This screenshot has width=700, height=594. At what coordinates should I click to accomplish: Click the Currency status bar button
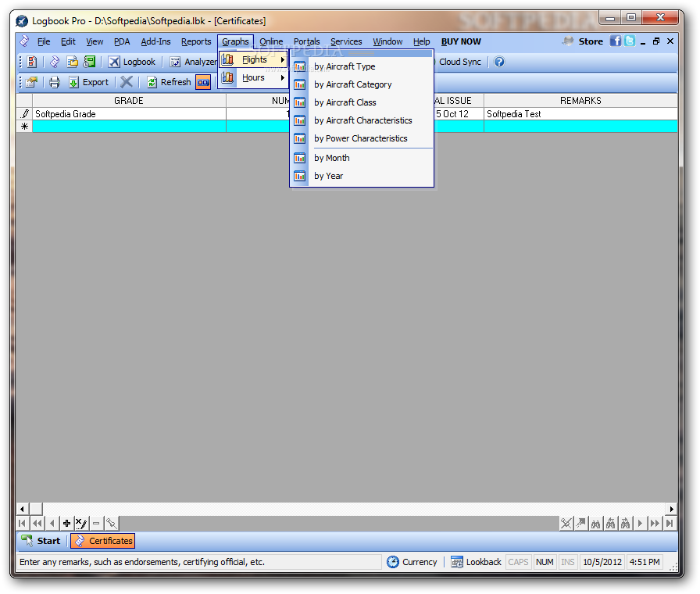pos(412,562)
